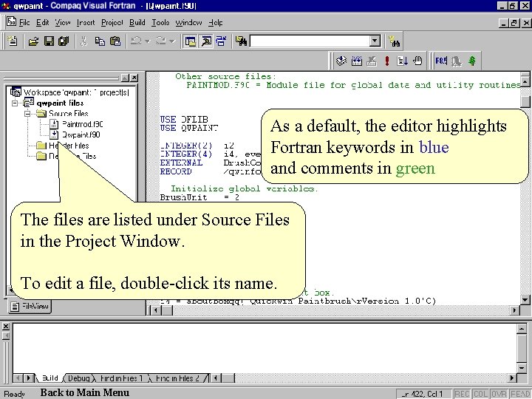Screen dimensions: 532x399
Task: Click the Go debug icon
Action: point(403,61)
